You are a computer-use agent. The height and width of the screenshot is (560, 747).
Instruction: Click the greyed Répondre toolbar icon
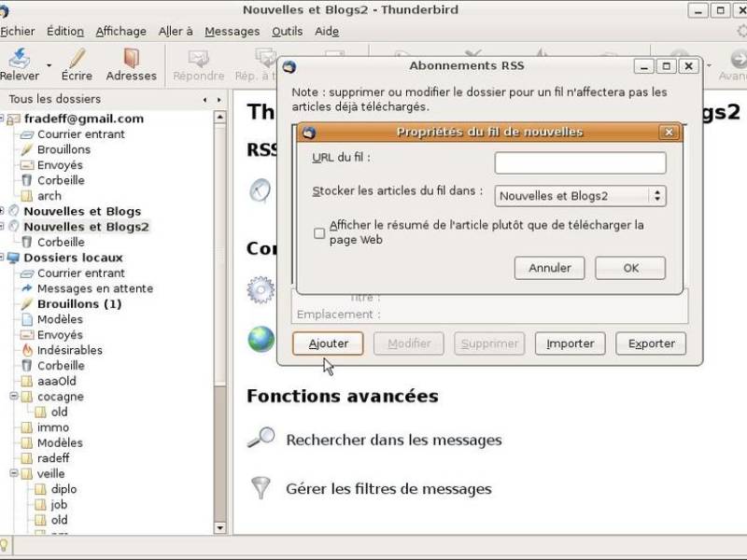click(199, 59)
